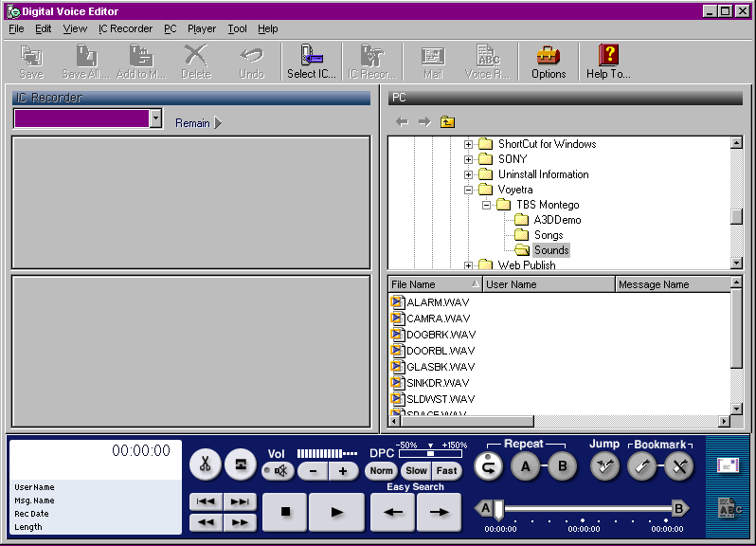
Task: Toggle the volume mute button
Action: [x=278, y=470]
